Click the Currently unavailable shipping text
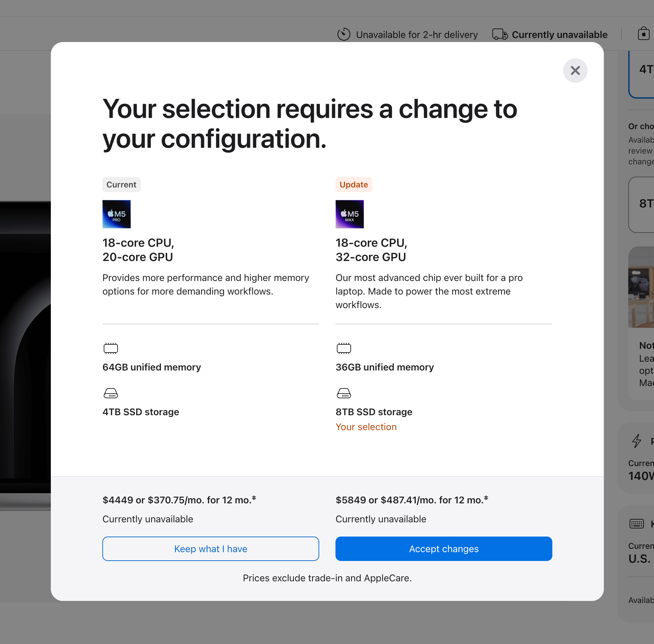The image size is (654, 644). click(559, 35)
